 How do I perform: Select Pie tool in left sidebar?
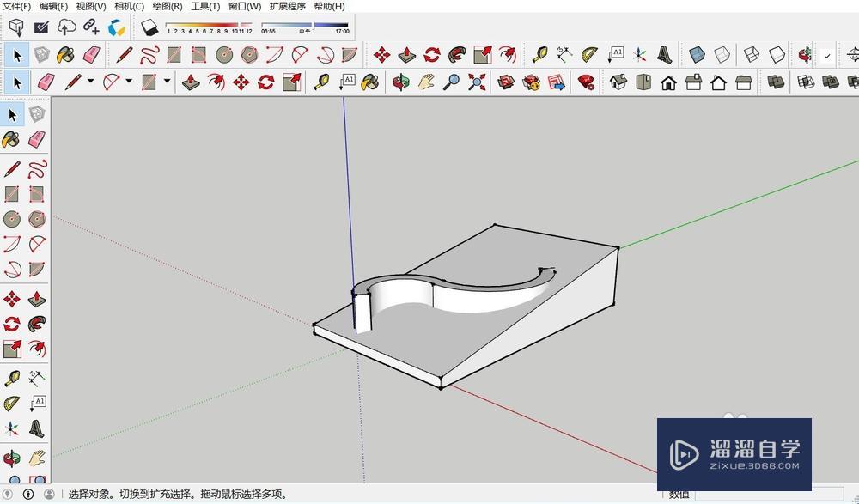pyautogui.click(x=37, y=269)
